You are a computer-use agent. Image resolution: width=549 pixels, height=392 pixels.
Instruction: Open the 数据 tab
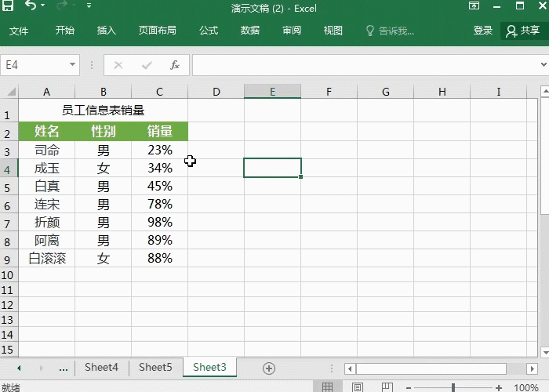coord(250,31)
